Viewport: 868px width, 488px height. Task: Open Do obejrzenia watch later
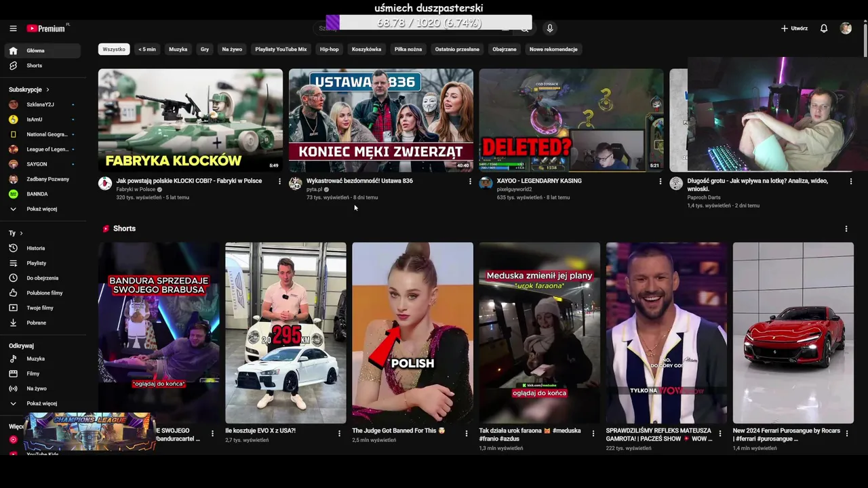[x=42, y=278]
